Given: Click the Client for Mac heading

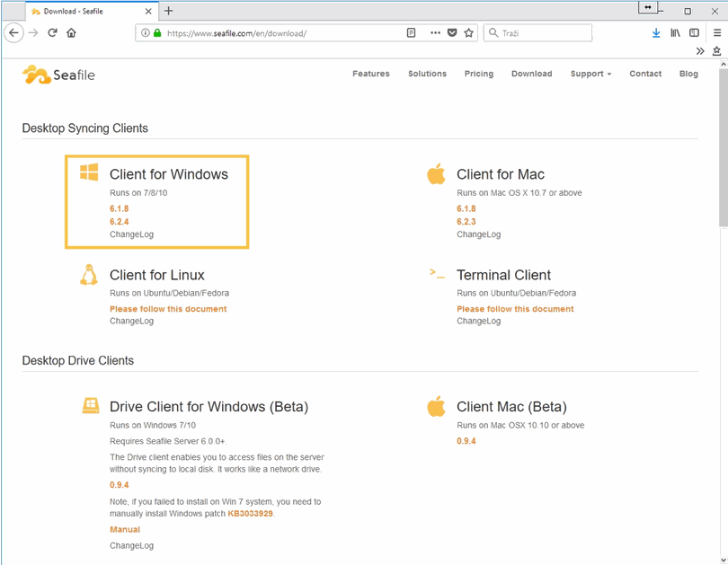Looking at the screenshot, I should (501, 174).
